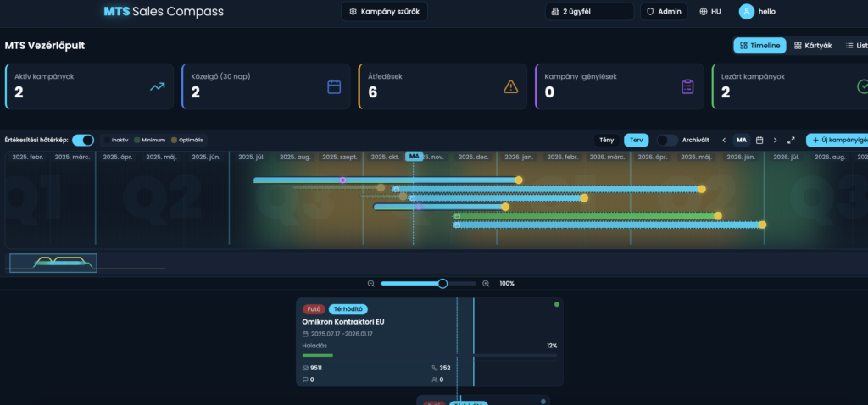
Task: Adjust the timeline zoom slider handle
Action: [x=442, y=283]
